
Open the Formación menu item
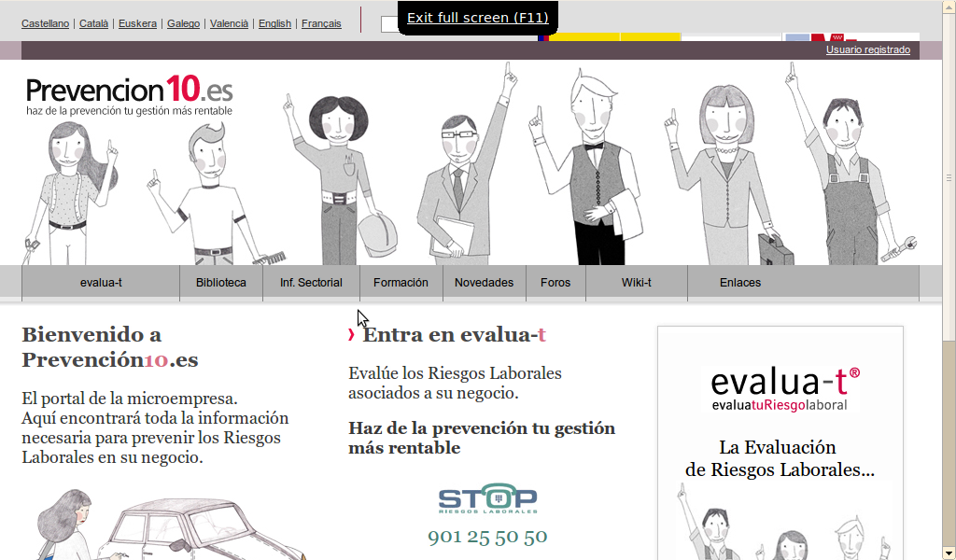click(x=401, y=283)
